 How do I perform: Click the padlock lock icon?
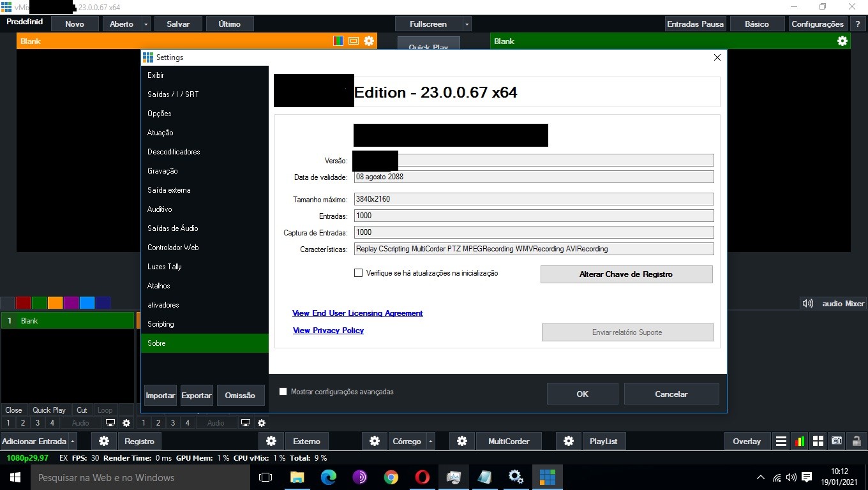(x=855, y=441)
